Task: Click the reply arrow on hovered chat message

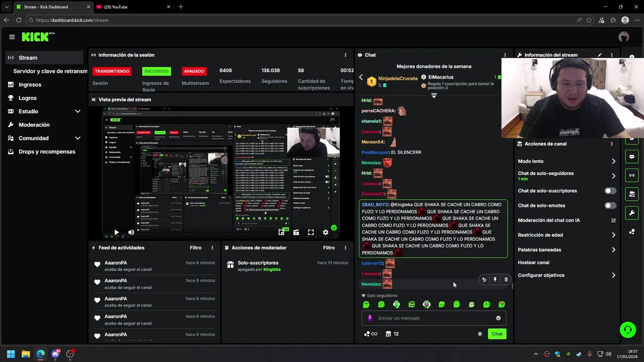Action: point(484,280)
